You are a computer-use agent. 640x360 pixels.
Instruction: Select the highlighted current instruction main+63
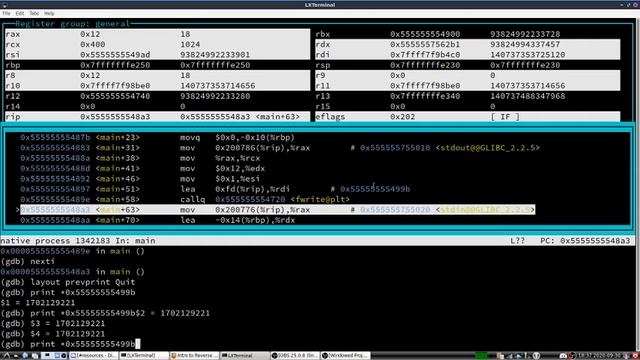[x=277, y=210]
